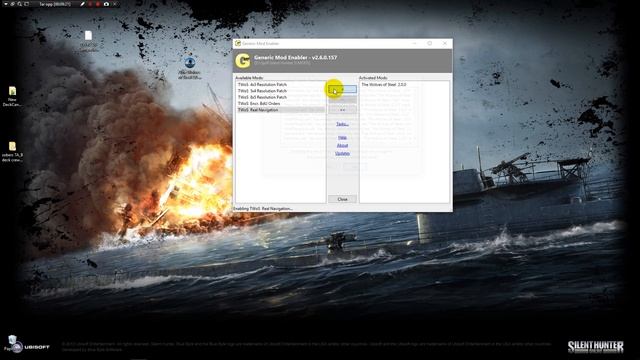The image size is (640, 360).
Task: Minimize the Generic Mod Enabler window
Action: tap(415, 43)
